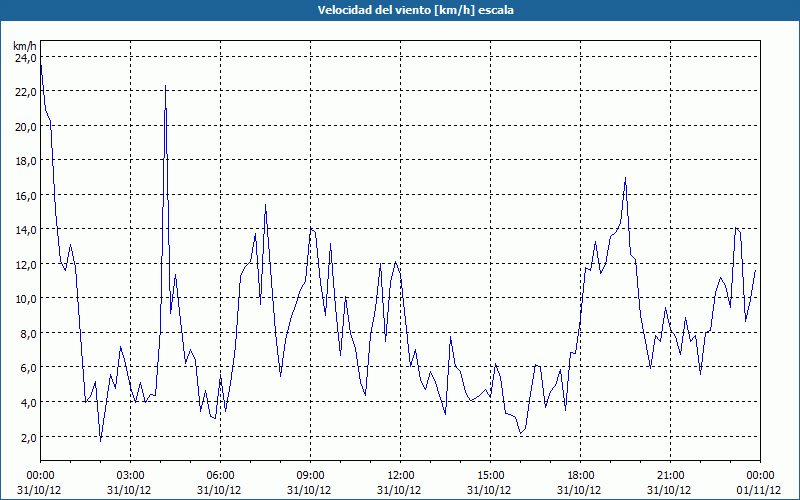
Task: Click the '31/10/12' date under 18:00
Action: pos(581,490)
